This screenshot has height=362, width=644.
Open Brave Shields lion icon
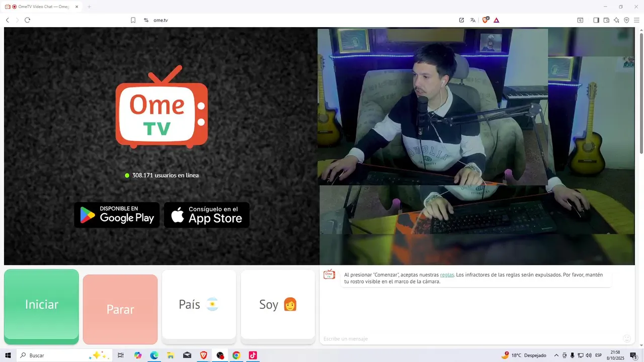click(486, 20)
